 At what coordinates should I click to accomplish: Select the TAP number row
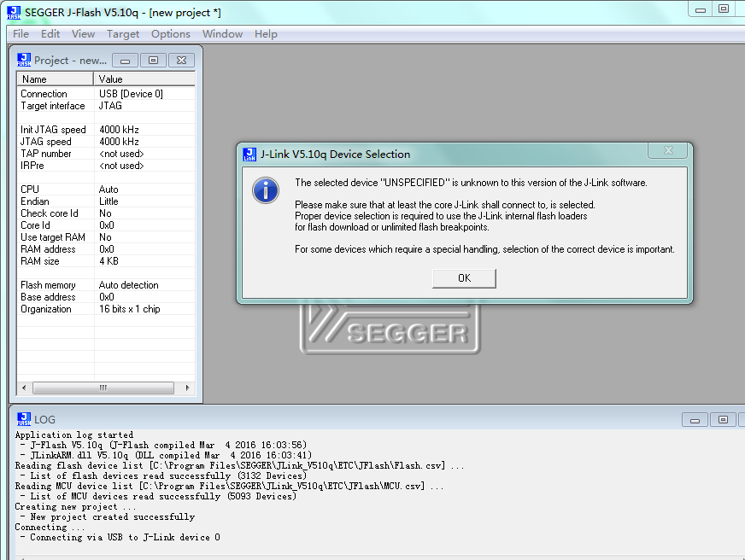(x=106, y=154)
